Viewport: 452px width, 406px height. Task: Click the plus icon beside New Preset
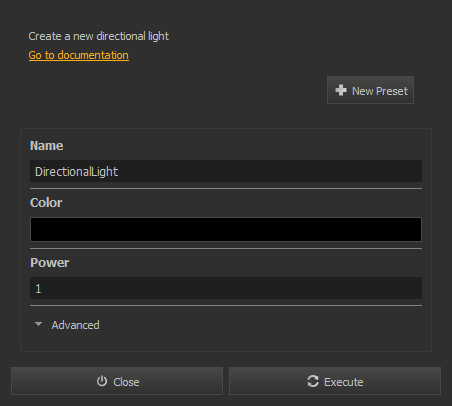point(341,90)
